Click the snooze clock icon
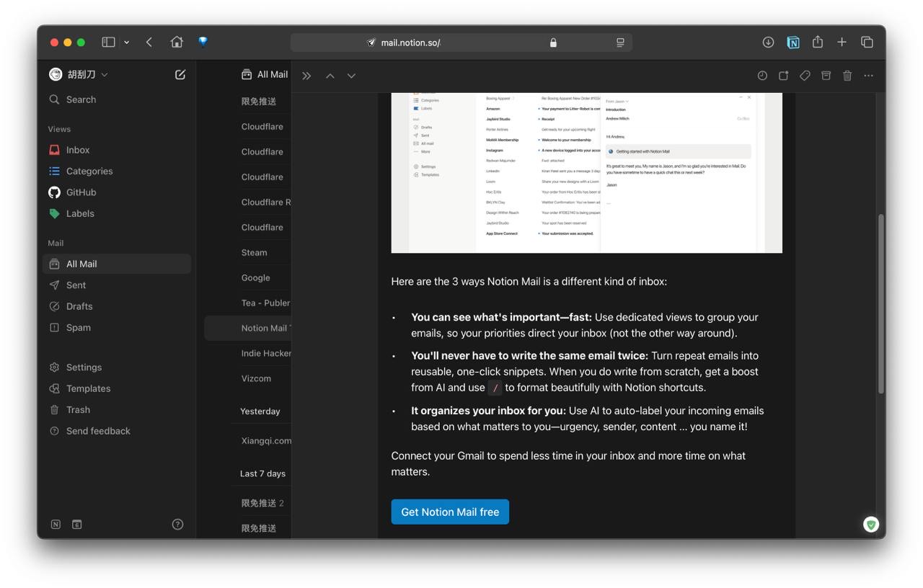The width and height of the screenshot is (923, 588). click(x=762, y=76)
